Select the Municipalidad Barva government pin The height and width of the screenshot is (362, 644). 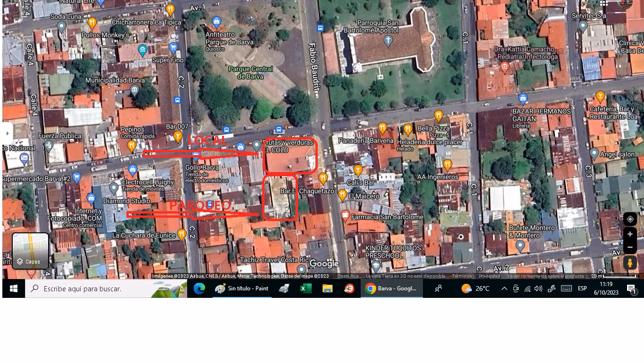[x=135, y=90]
